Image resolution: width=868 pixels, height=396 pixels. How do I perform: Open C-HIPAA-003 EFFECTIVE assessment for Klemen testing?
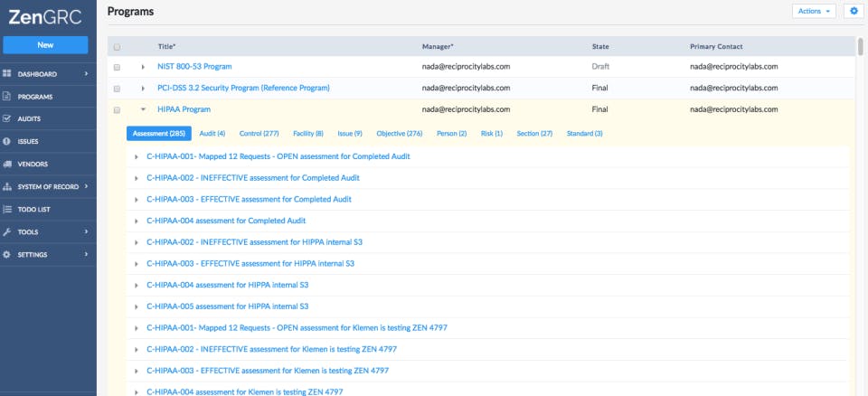tap(268, 371)
